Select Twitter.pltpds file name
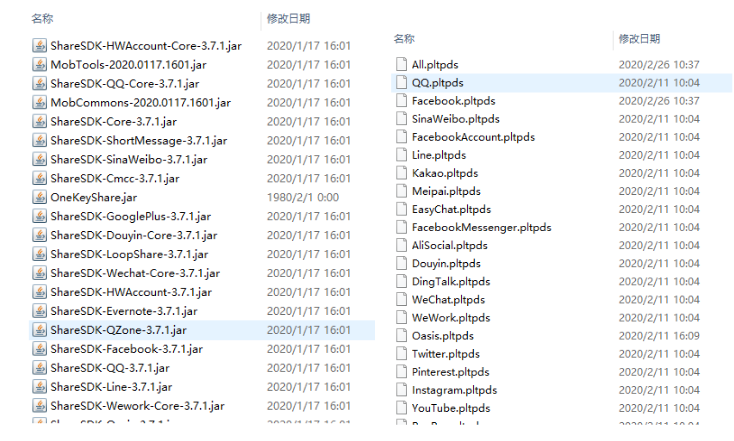 (x=446, y=354)
